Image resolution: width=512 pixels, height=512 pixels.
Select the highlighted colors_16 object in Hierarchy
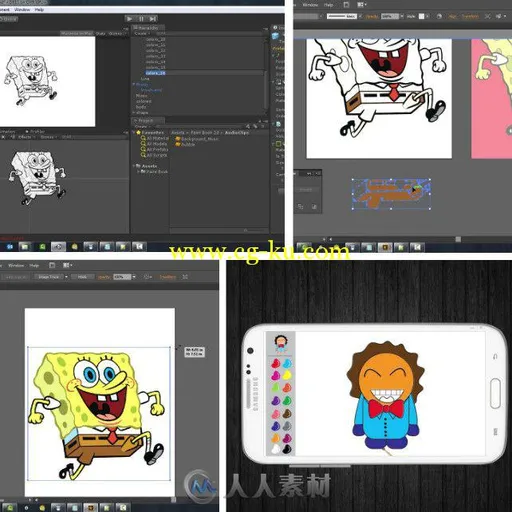[x=155, y=73]
